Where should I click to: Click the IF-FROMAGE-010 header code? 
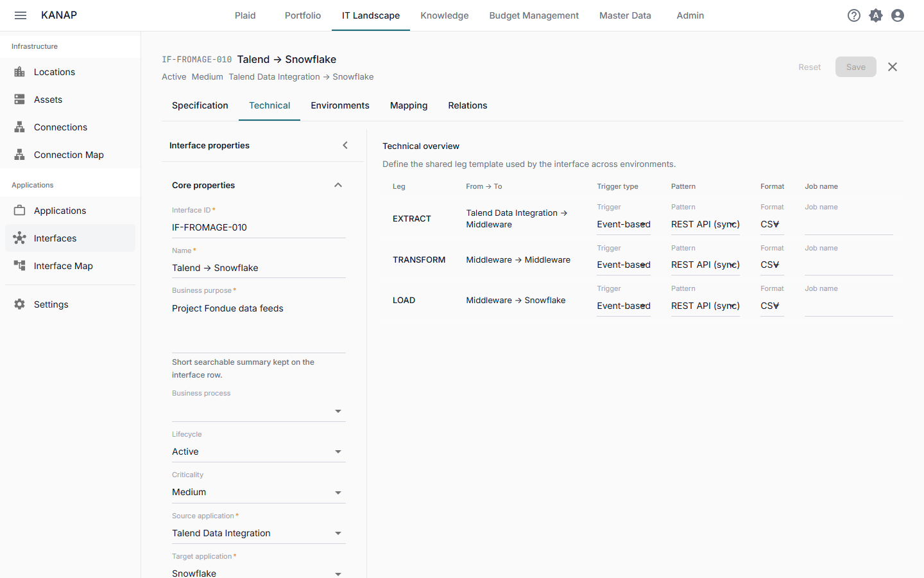click(x=197, y=60)
